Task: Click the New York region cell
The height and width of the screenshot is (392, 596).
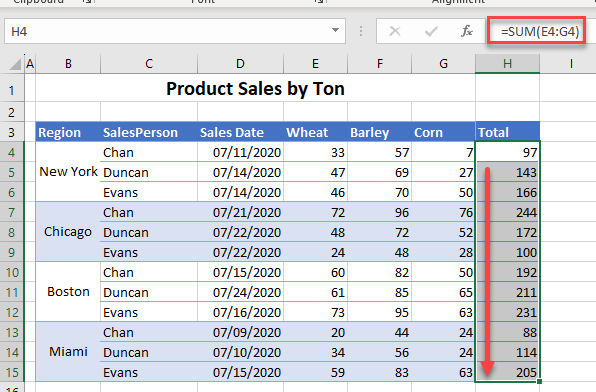Action: coord(68,171)
